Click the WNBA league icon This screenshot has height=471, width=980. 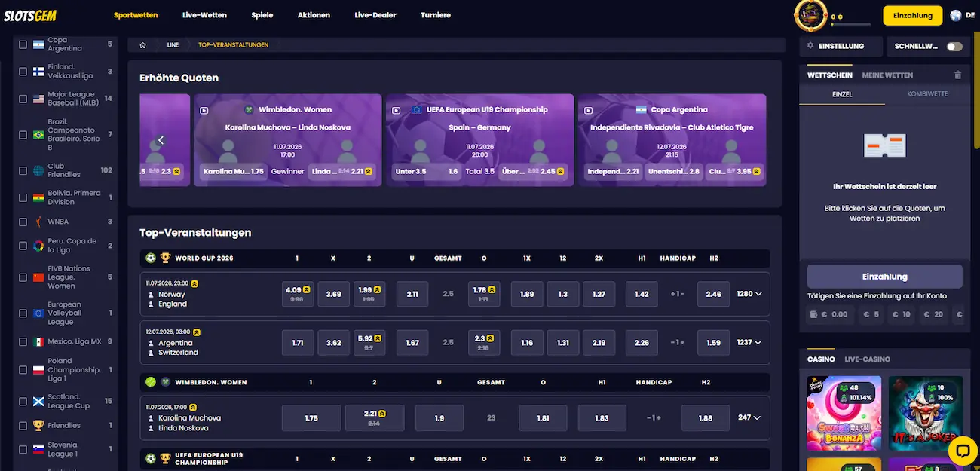pyautogui.click(x=38, y=222)
